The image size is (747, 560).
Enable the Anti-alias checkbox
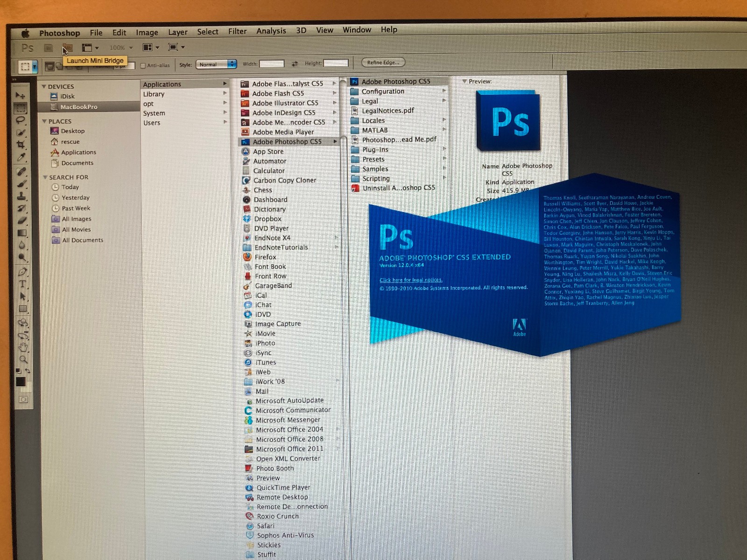click(143, 65)
